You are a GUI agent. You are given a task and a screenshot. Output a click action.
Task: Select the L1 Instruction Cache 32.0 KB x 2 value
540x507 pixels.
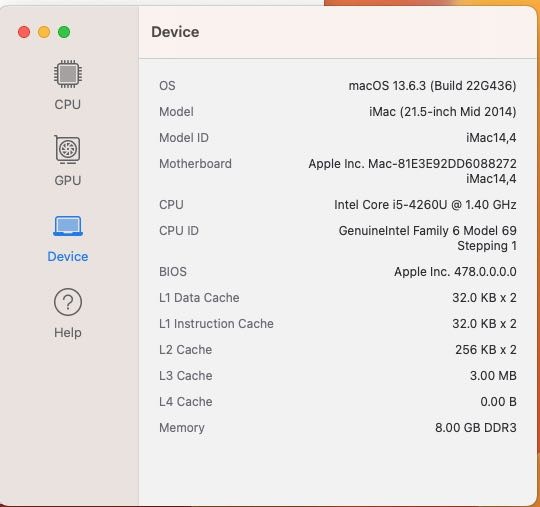click(484, 324)
